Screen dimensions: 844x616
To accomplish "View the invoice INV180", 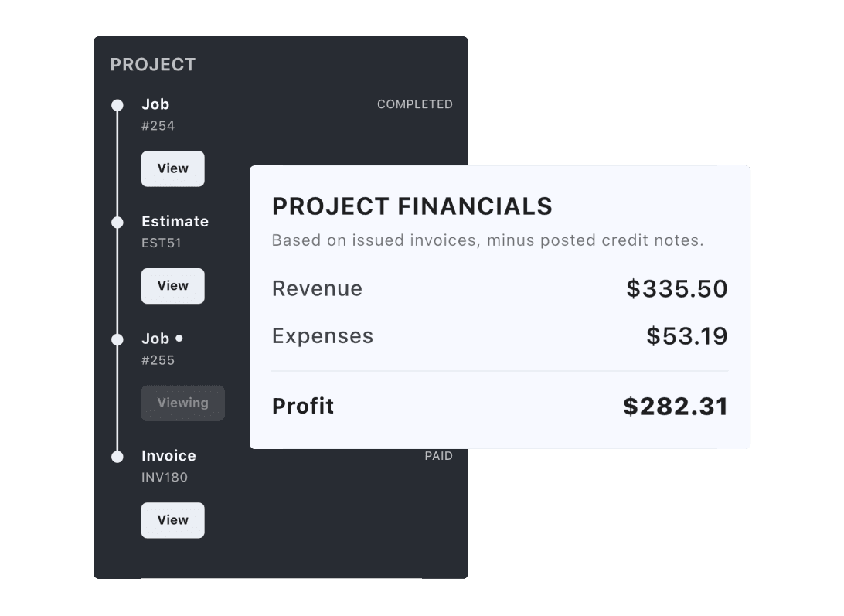I will tap(172, 520).
